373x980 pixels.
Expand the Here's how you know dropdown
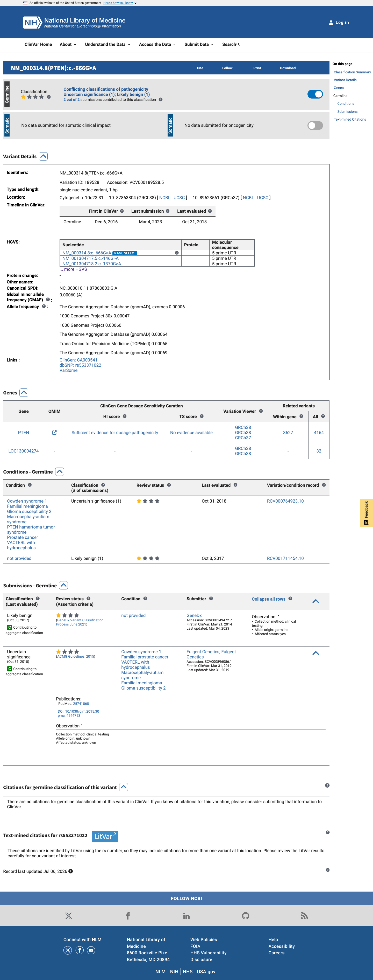point(120,3)
